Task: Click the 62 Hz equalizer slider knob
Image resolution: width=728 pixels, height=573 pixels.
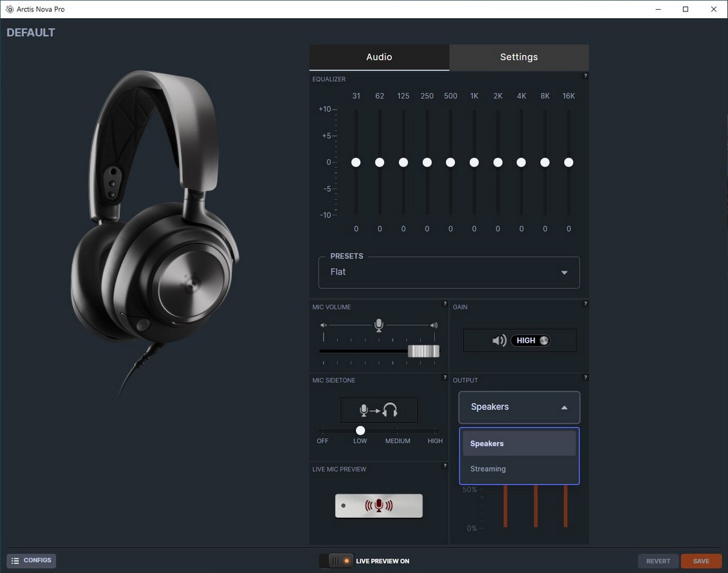Action: point(379,163)
